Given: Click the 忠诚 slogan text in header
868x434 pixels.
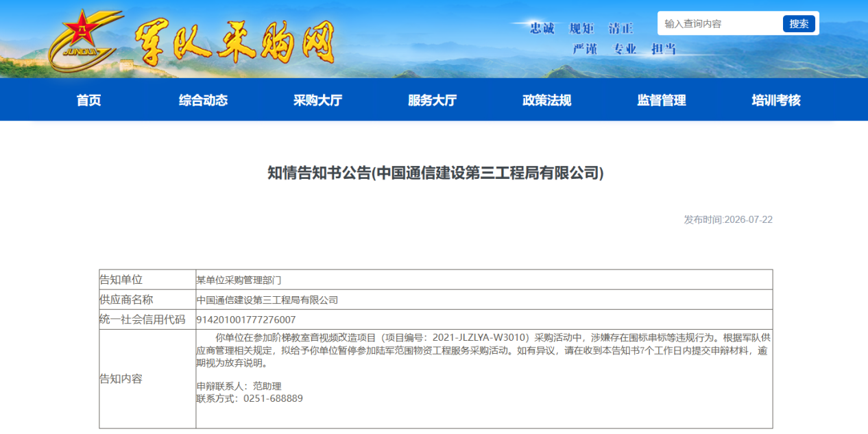Looking at the screenshot, I should coord(542,29).
